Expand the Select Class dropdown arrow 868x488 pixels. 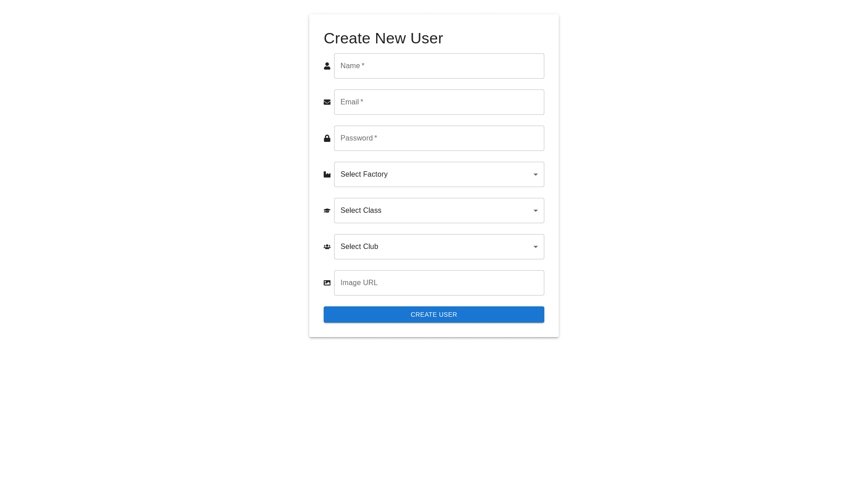[535, 211]
